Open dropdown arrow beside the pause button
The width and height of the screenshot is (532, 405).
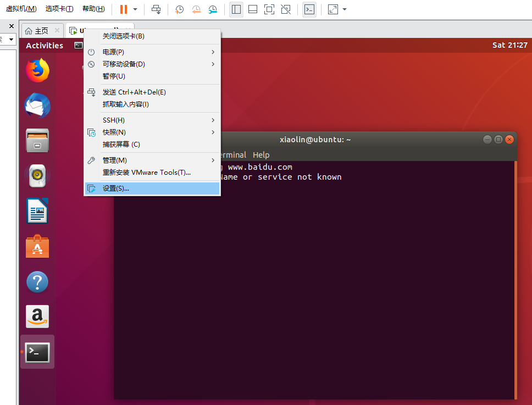pos(135,9)
